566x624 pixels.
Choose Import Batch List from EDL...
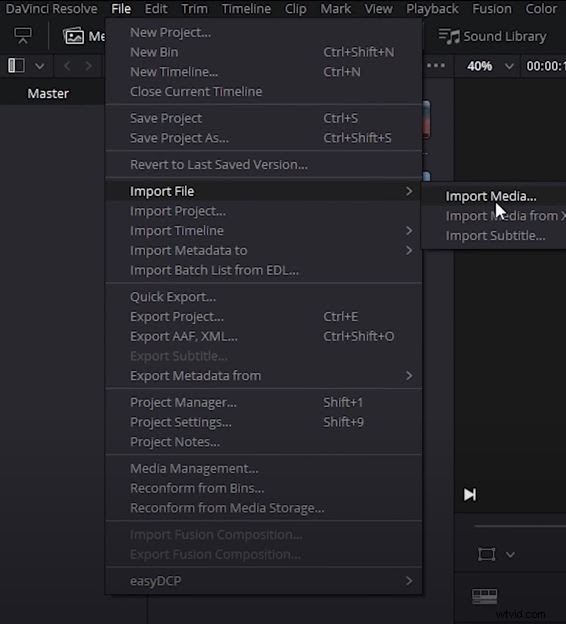(263, 270)
